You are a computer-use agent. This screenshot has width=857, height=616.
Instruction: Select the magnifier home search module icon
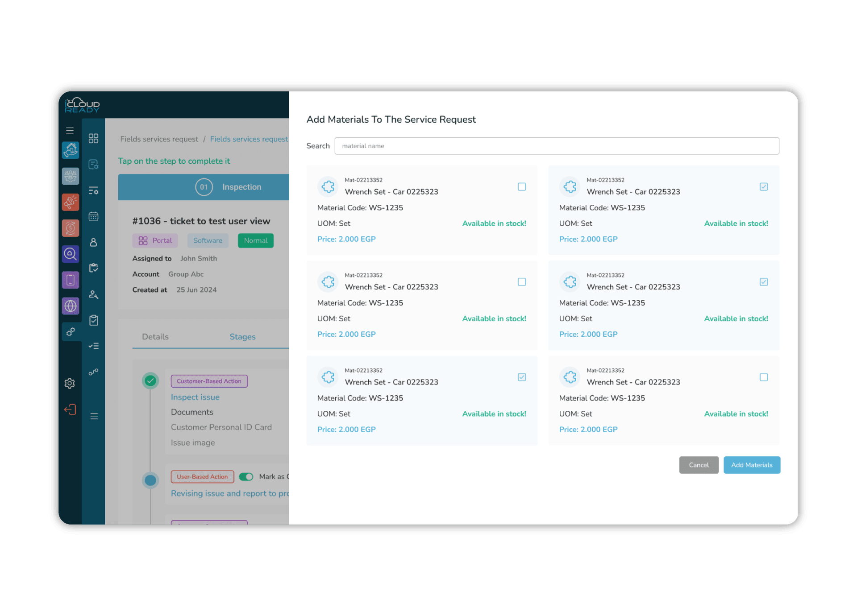tap(70, 253)
